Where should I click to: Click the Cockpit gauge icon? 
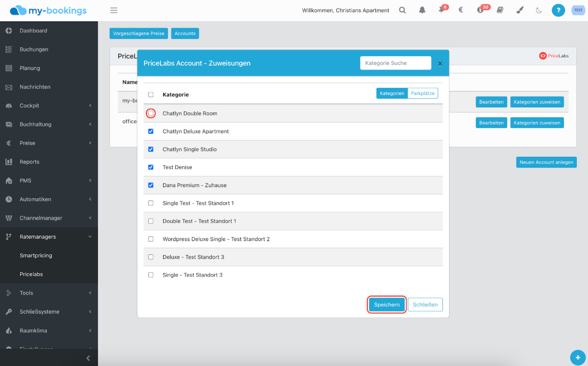(9, 105)
